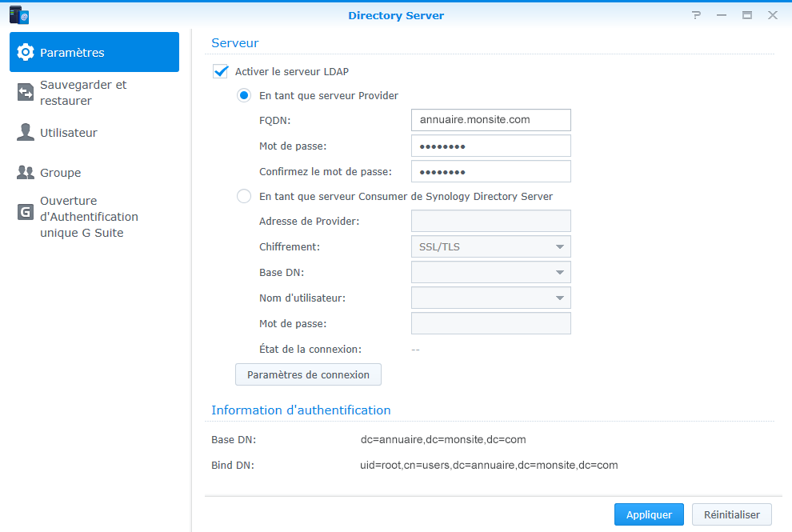This screenshot has width=792, height=532.
Task: Click the Réinitialiser button
Action: (732, 514)
